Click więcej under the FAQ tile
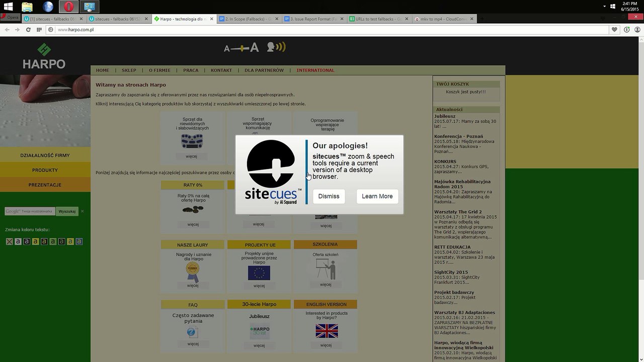Image resolution: width=644 pixels, height=362 pixels. pyautogui.click(x=193, y=344)
